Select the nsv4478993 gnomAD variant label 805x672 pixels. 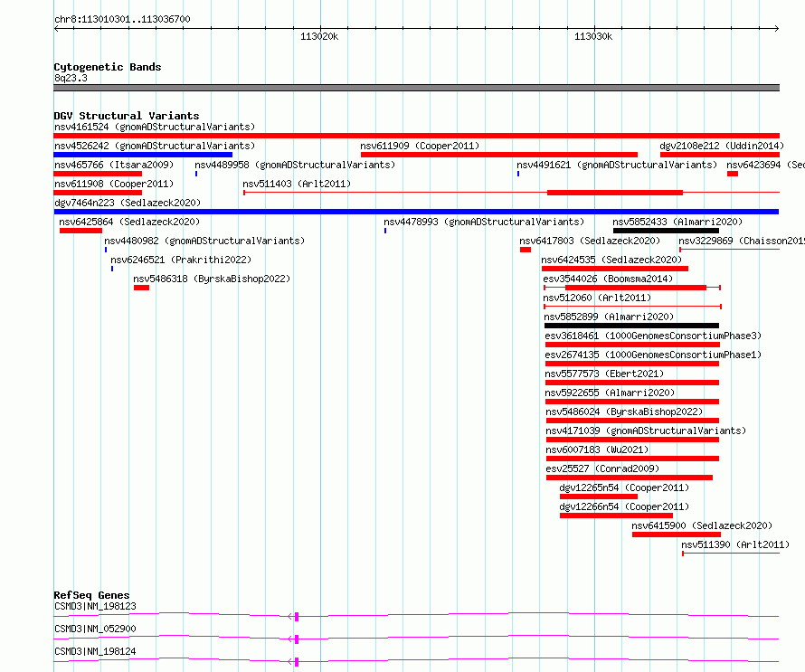click(484, 222)
